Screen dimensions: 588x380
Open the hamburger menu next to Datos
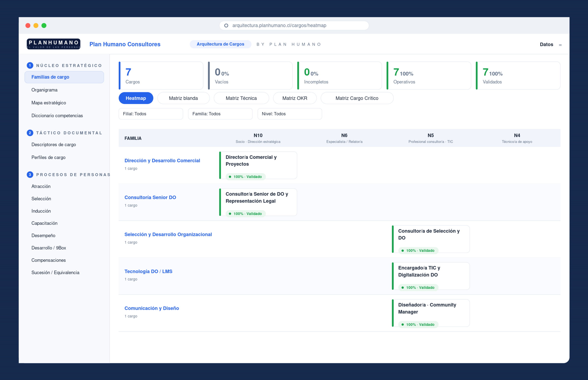coord(560,45)
